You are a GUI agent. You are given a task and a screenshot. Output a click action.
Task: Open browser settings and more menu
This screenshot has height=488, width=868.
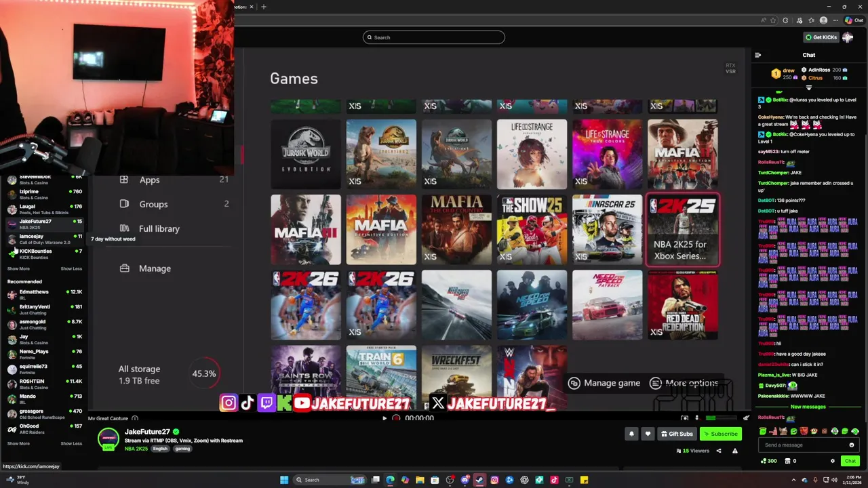(x=837, y=20)
